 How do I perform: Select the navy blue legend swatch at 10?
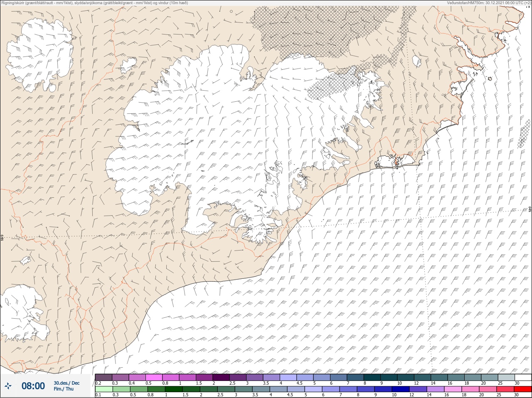pos(401,389)
